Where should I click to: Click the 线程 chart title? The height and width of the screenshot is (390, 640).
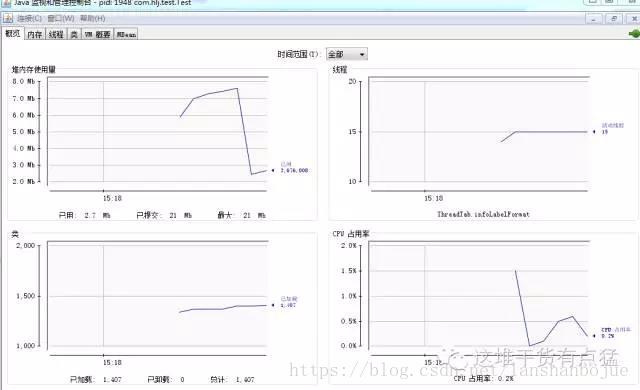[340, 69]
